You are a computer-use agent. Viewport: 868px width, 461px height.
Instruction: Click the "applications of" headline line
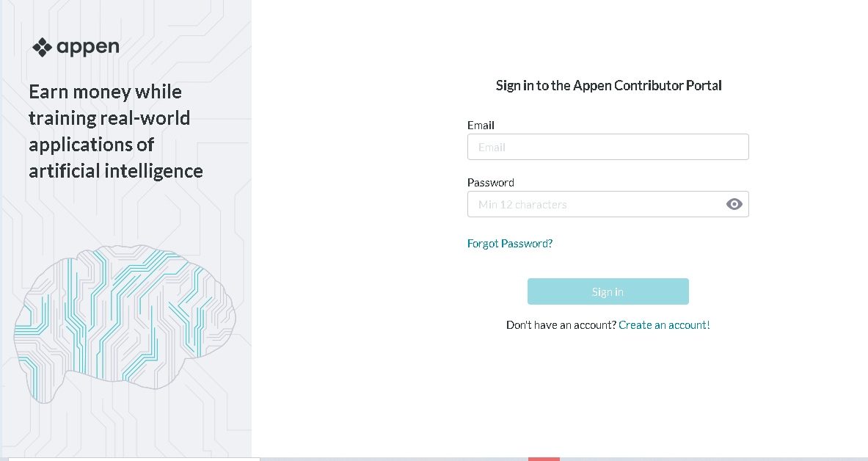coord(91,145)
